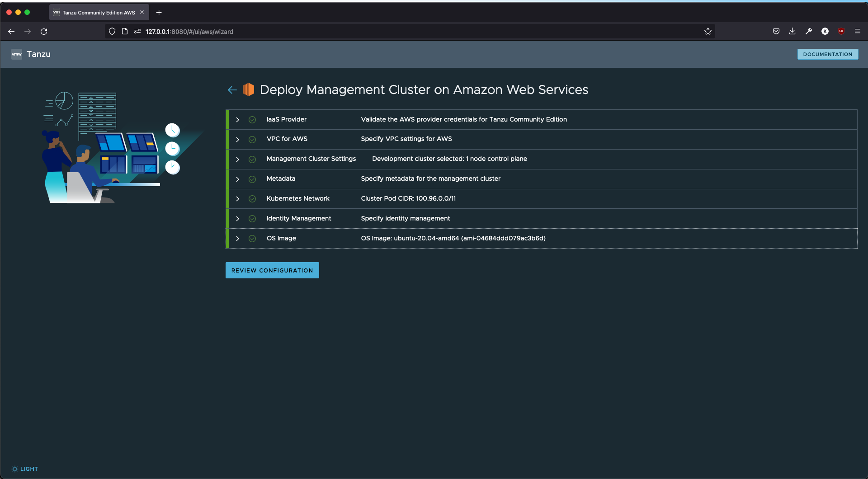Screen dimensions: 868x479
Task: Click 'Specify VPC settings for AWS' text
Action: click(x=406, y=139)
